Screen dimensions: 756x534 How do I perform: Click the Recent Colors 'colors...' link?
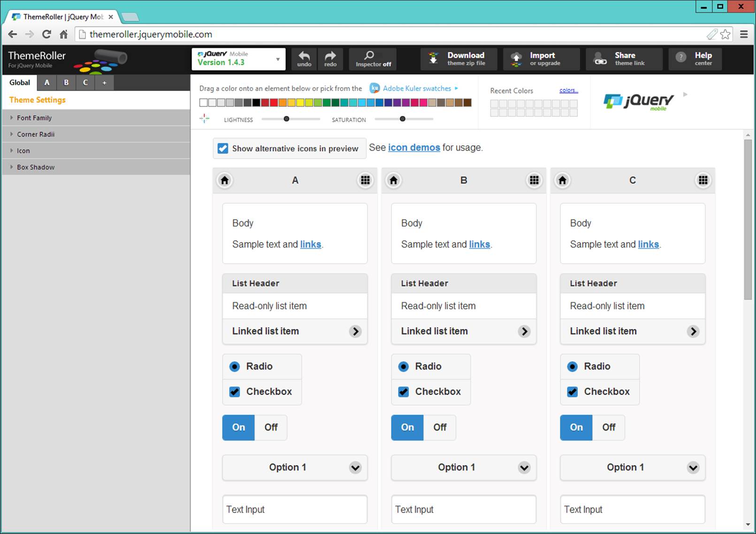(569, 90)
